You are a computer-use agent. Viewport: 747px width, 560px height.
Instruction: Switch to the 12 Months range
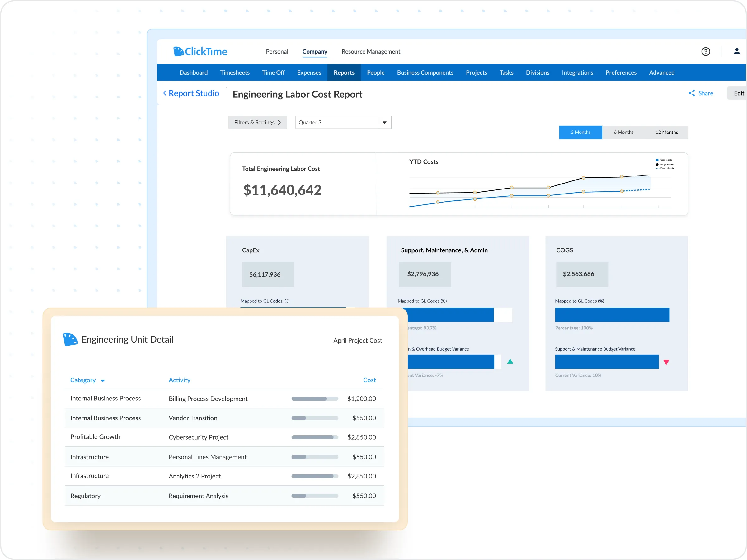tap(666, 132)
